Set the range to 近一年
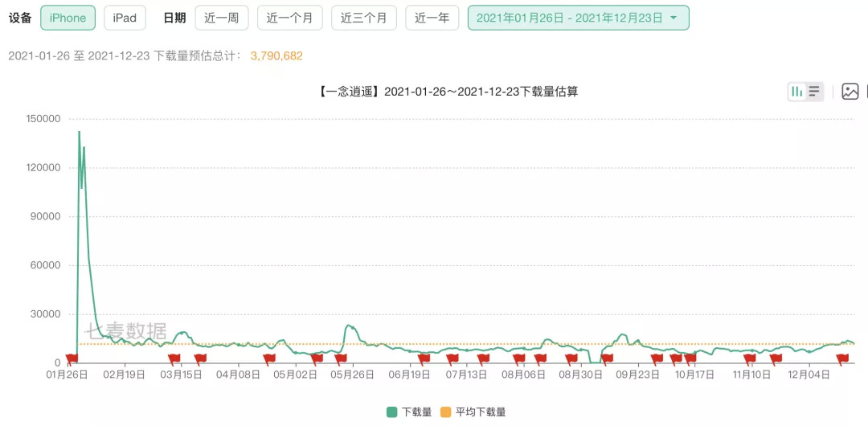This screenshot has width=868, height=426. coord(432,18)
